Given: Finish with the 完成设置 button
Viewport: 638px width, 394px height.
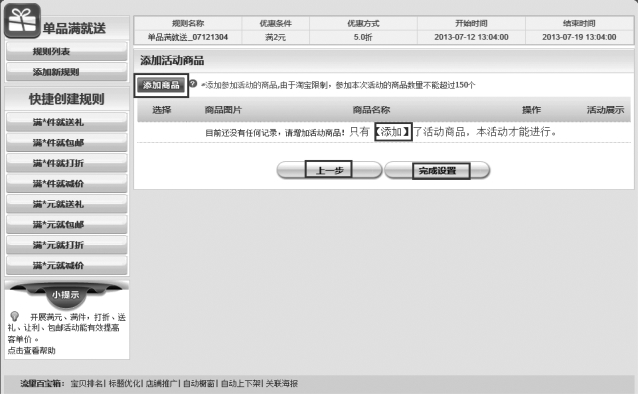Looking at the screenshot, I should coord(437,170).
